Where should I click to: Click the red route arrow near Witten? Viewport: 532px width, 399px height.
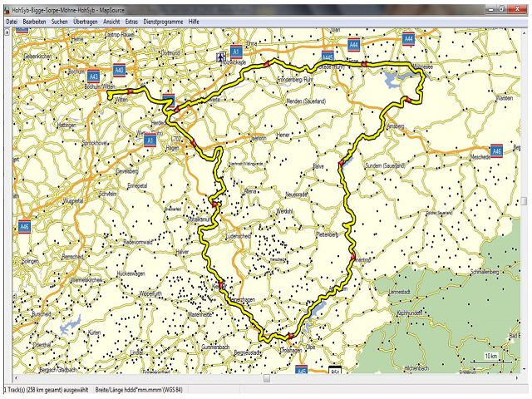[x=130, y=91]
